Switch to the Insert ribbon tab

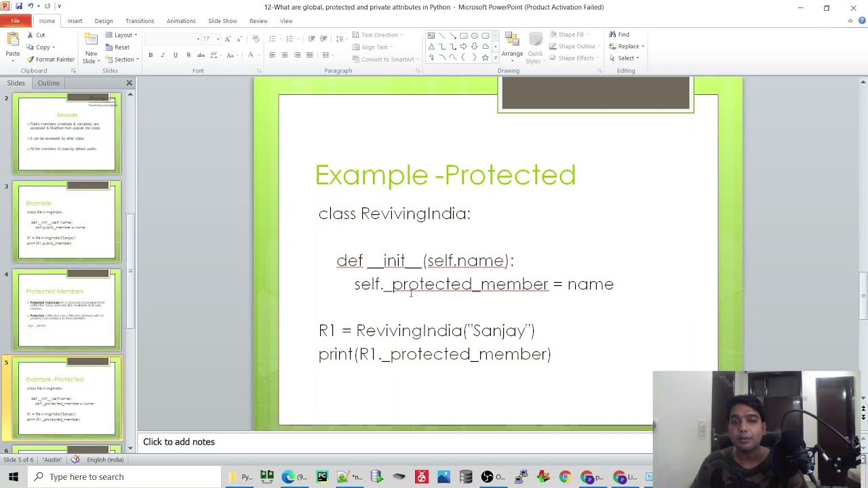75,21
